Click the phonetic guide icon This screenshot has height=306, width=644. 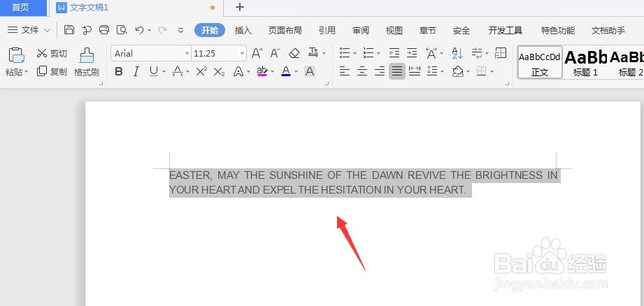click(x=313, y=52)
